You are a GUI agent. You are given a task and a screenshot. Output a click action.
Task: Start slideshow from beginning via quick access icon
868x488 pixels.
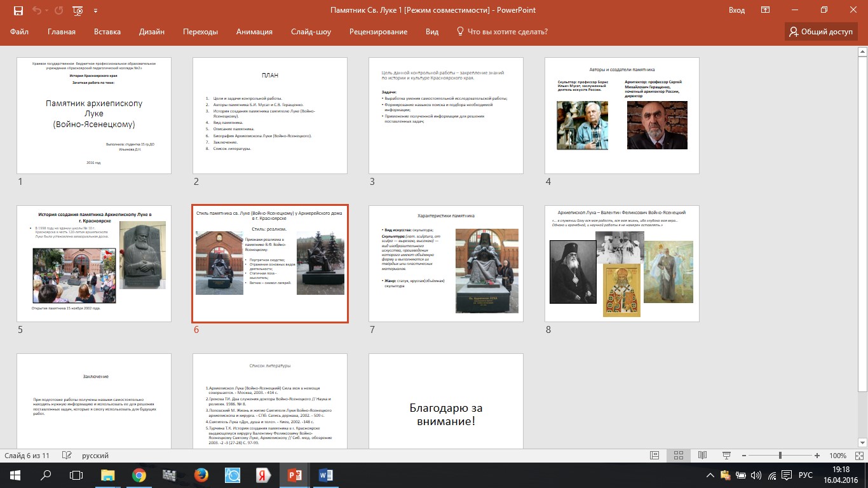(x=78, y=11)
